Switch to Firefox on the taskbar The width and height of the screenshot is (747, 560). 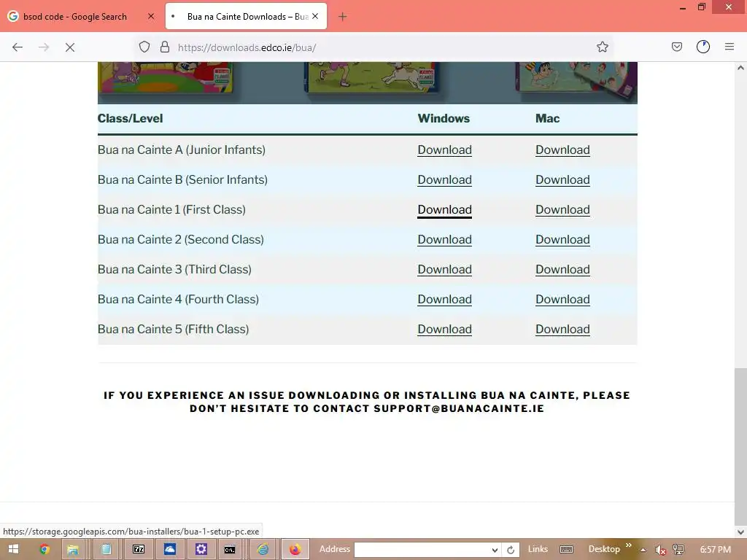tap(295, 550)
